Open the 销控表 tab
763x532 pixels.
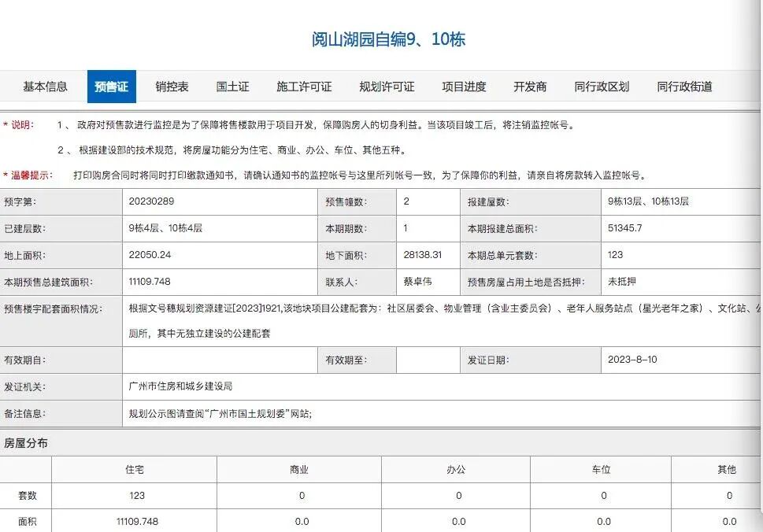(170, 87)
